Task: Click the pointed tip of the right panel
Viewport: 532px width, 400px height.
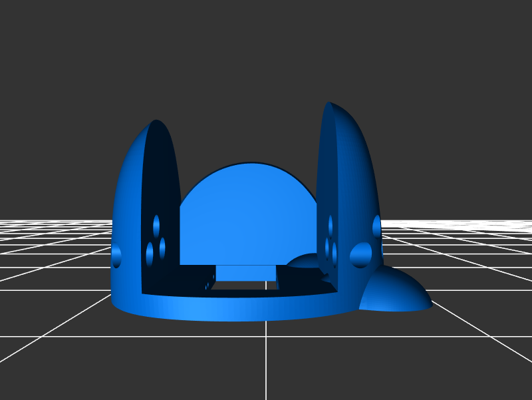Action: coord(327,104)
